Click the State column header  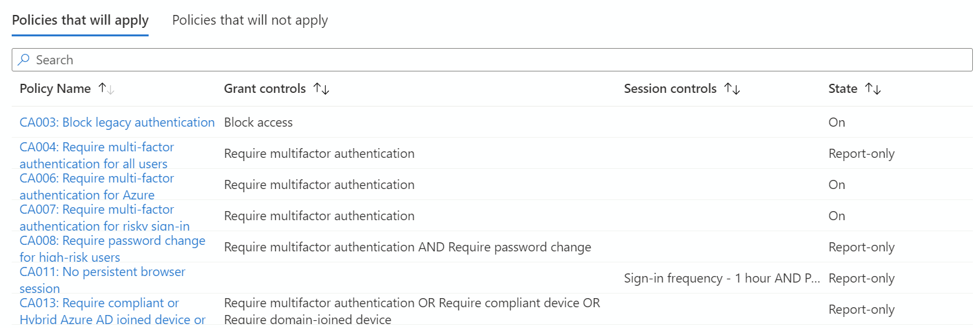[842, 88]
